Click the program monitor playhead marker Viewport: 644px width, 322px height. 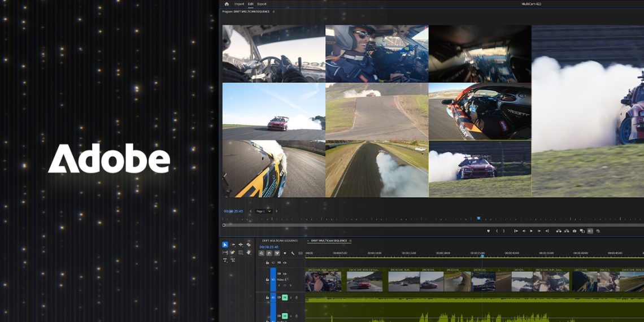click(478, 218)
